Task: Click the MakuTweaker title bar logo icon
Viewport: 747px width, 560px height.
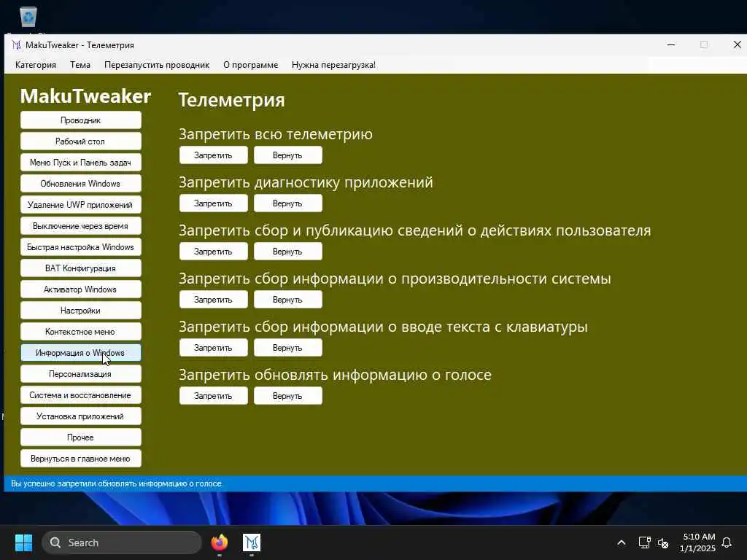Action: click(16, 44)
